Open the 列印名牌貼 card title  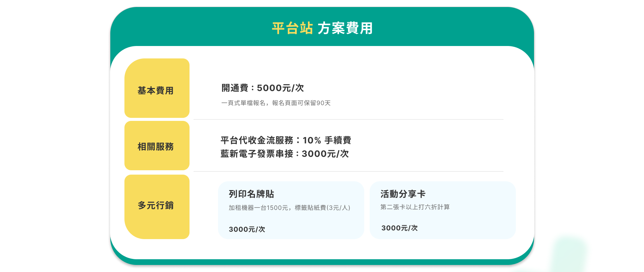(x=251, y=194)
